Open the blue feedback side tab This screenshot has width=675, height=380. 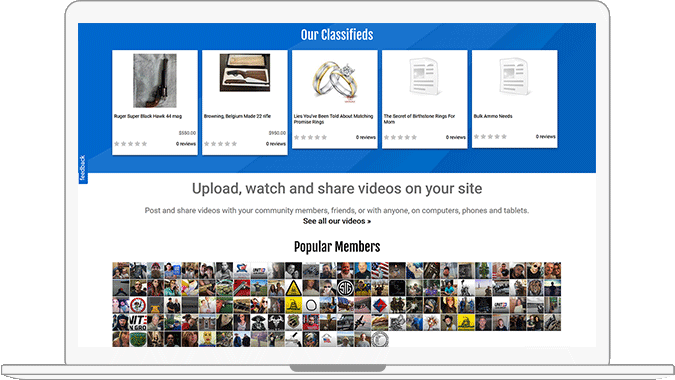pyautogui.click(x=83, y=169)
